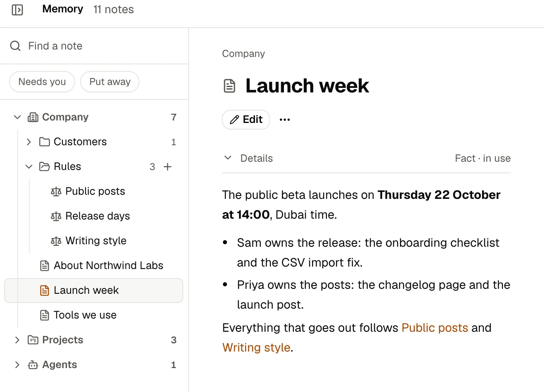Collapse the Company section
The height and width of the screenshot is (392, 544).
coord(17,117)
